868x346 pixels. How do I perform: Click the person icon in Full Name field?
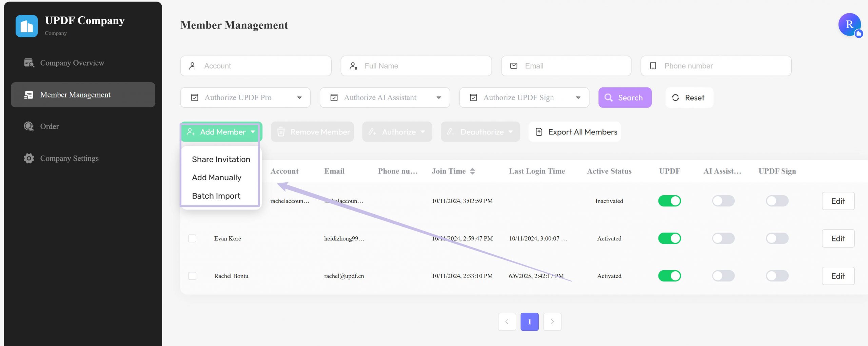(x=353, y=66)
